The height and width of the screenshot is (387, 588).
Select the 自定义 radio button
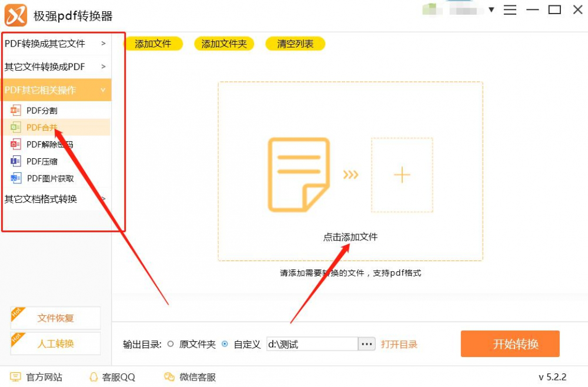point(225,344)
